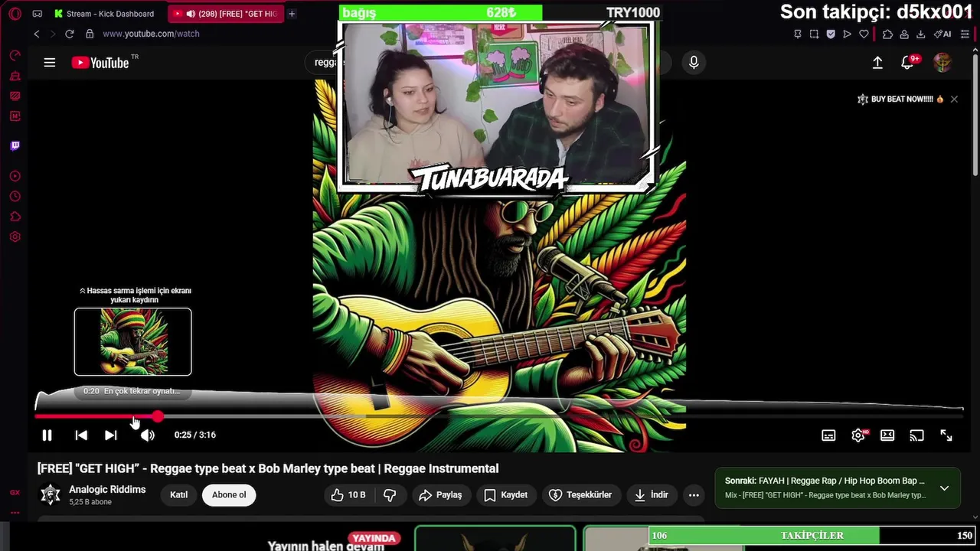Switch to Stream - Kick Dashboard tab

104,14
